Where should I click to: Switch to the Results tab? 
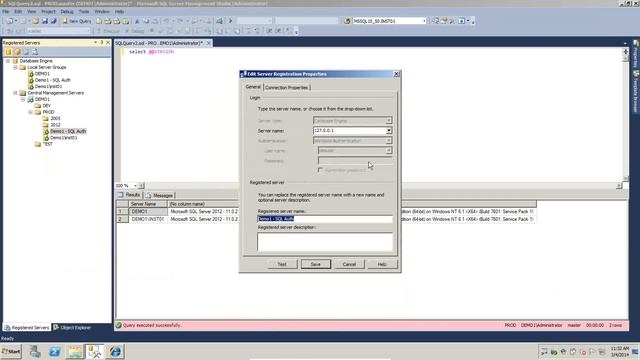[x=129, y=195]
